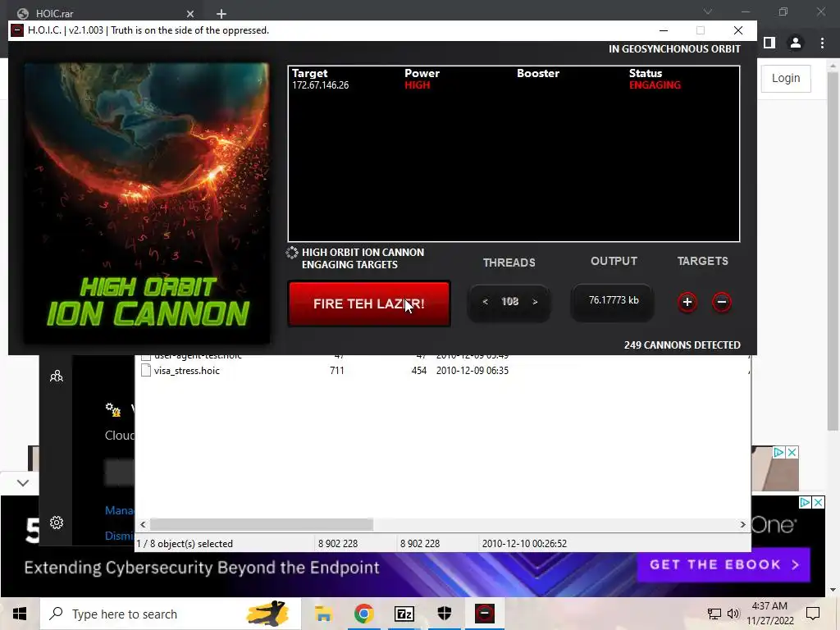840x630 pixels.
Task: Click the right arrow of the horizontal scrollbar
Action: (742, 524)
